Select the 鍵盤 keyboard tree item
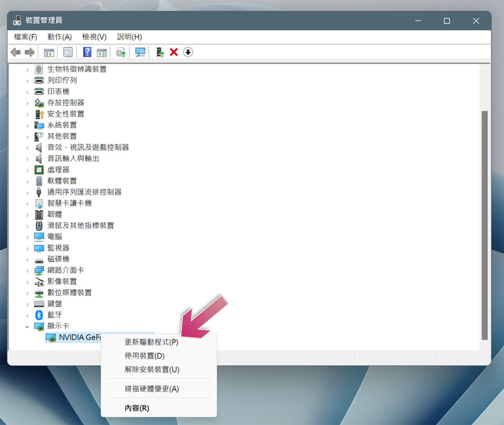504x425 pixels. [54, 304]
